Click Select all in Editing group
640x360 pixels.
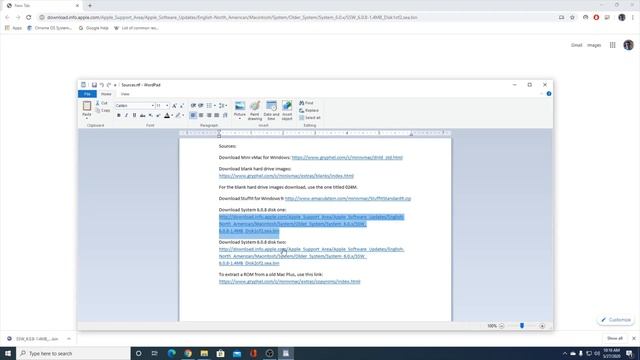click(310, 118)
